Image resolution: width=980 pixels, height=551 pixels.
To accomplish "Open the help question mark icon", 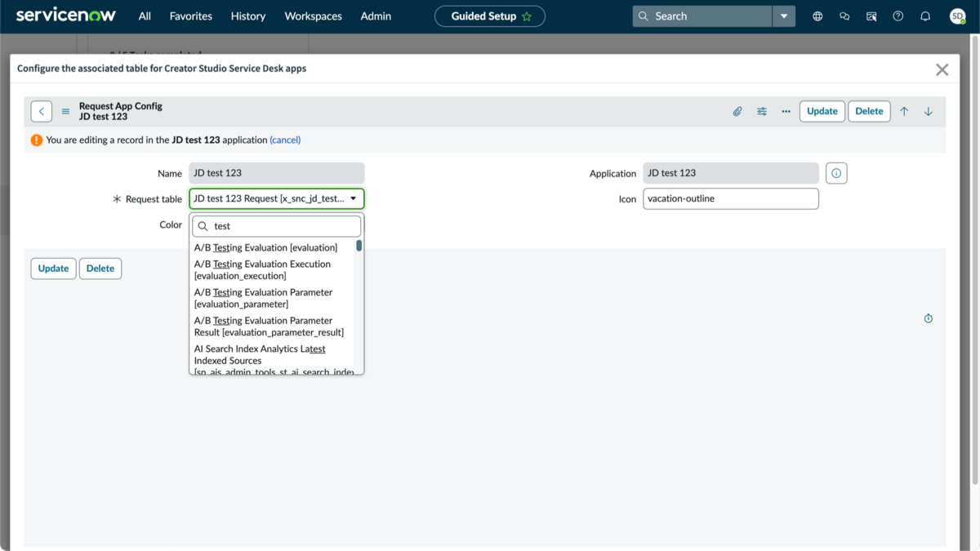I will (898, 16).
